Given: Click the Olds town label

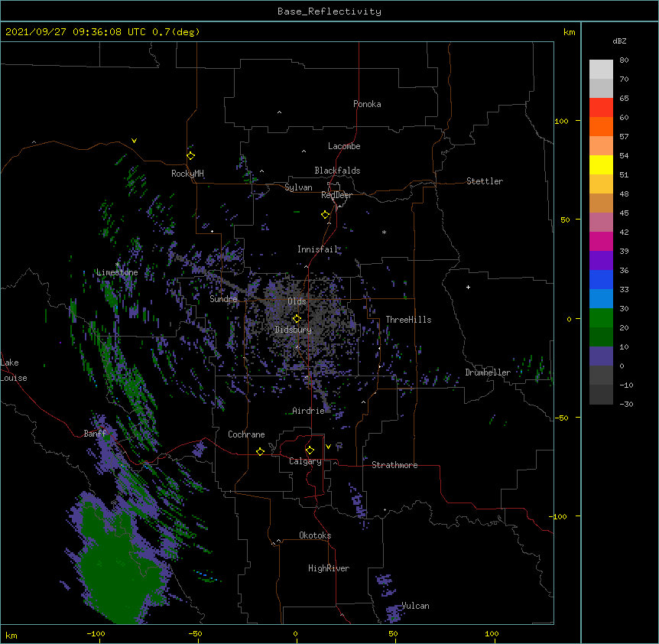Looking at the screenshot, I should [297, 301].
